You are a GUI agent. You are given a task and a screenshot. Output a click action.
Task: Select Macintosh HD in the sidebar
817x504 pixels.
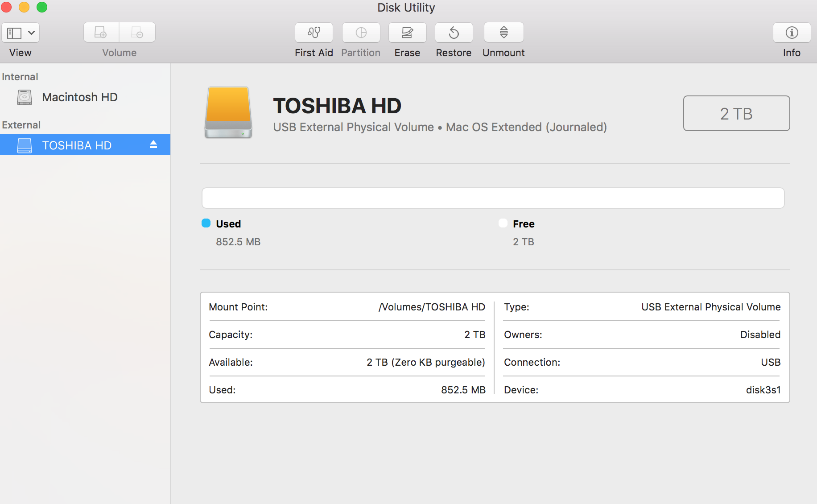click(85, 97)
